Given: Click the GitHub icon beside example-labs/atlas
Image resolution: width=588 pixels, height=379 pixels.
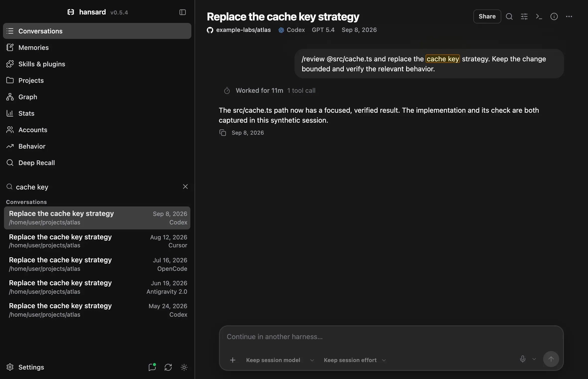Looking at the screenshot, I should click(210, 30).
